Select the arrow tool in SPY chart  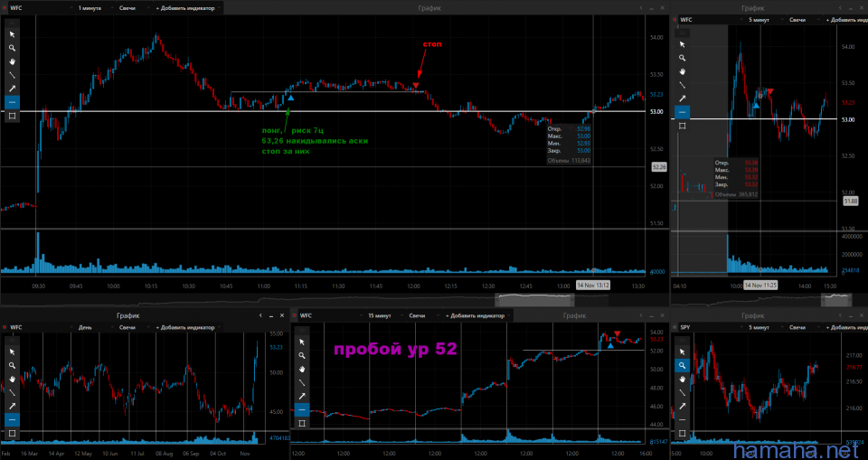point(682,407)
